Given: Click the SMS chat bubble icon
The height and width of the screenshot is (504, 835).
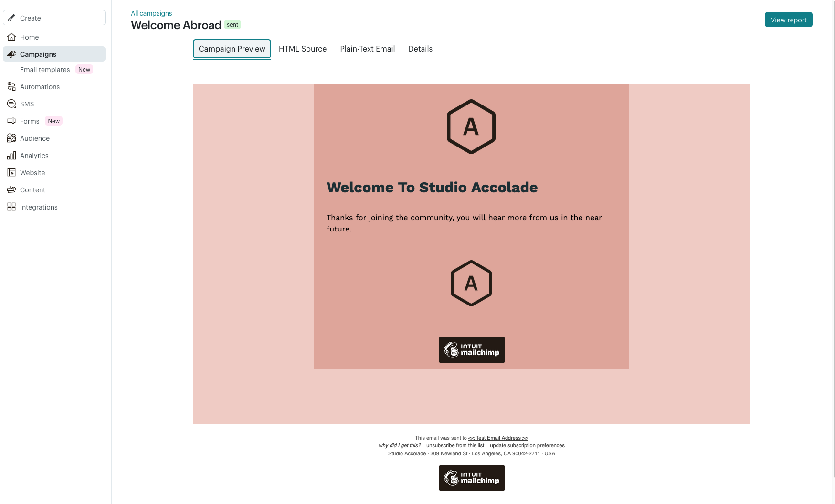Looking at the screenshot, I should 11,104.
